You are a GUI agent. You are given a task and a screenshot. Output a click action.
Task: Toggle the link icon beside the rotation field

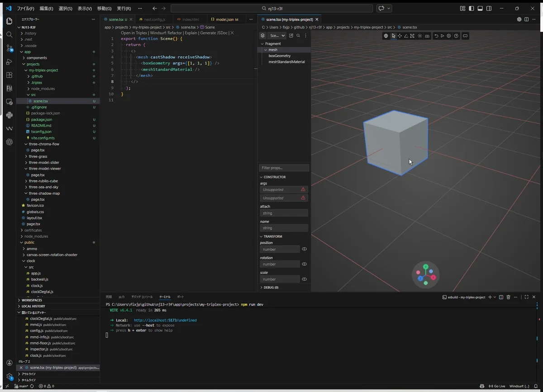coord(304,264)
